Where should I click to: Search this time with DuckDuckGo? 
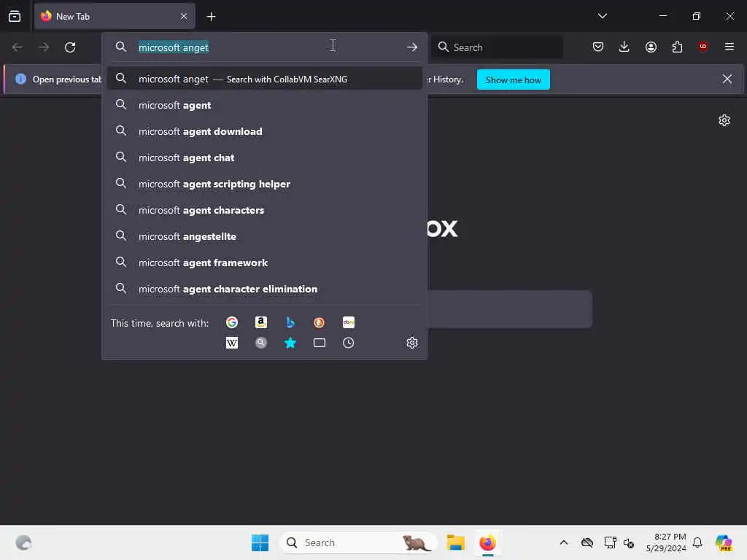[320, 322]
